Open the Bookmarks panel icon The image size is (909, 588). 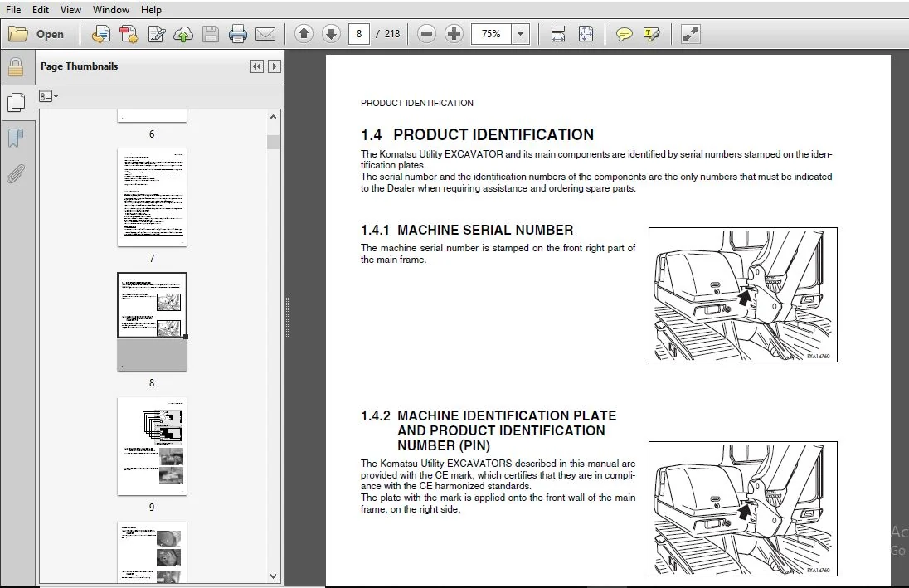(16, 138)
